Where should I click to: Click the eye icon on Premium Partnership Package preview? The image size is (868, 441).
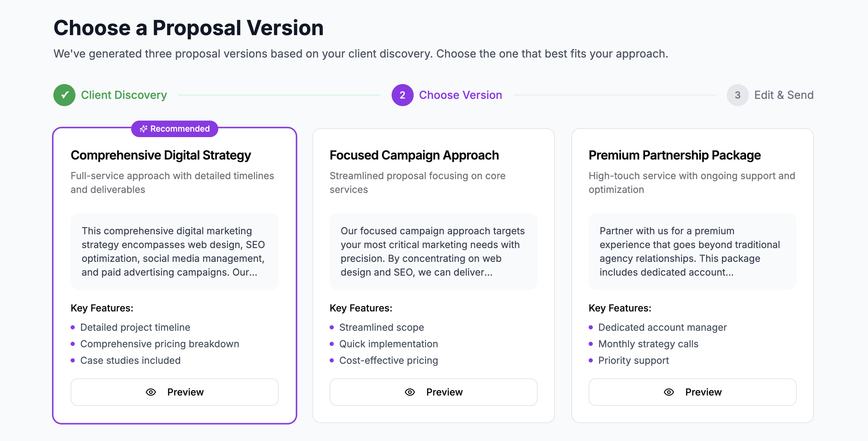coord(668,392)
